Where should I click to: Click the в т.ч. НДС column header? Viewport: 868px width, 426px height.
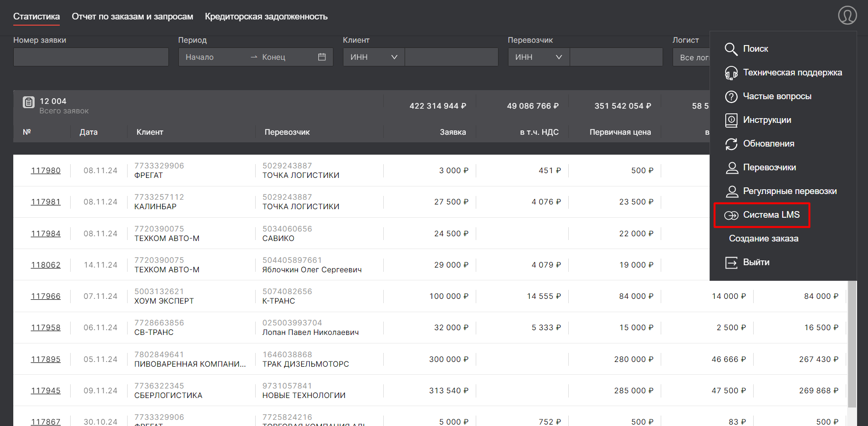coord(539,132)
